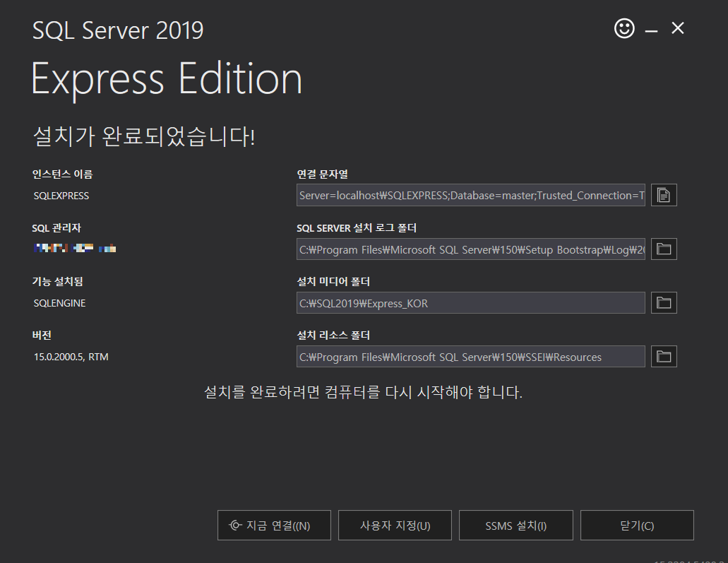728x563 pixels.
Task: Click the SSEI\Resources folder path field
Action: [471, 357]
